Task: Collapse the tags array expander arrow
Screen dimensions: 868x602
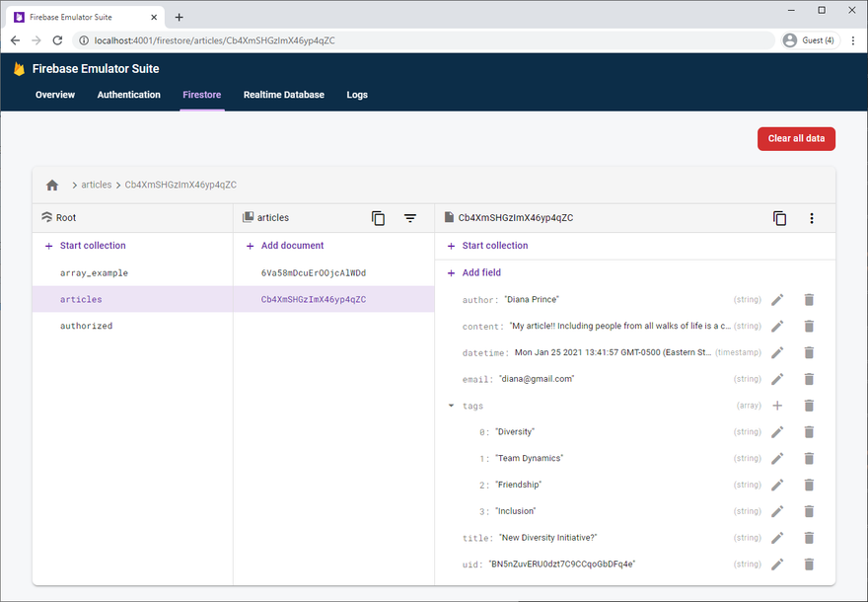Action: coord(451,406)
